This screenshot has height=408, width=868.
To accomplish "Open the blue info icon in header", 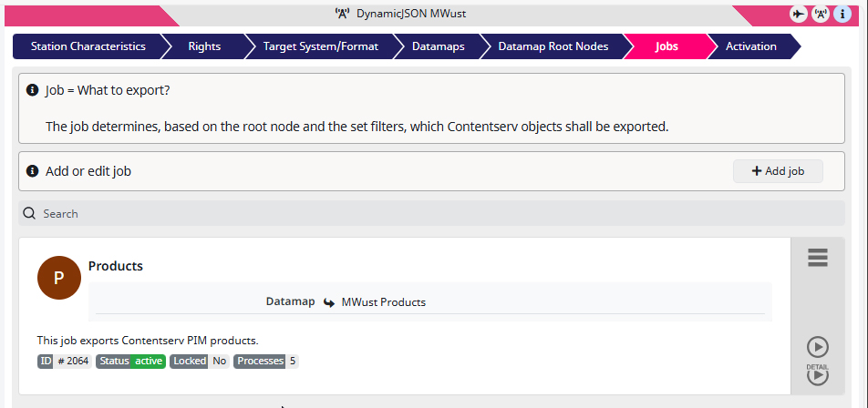I will click(x=842, y=15).
